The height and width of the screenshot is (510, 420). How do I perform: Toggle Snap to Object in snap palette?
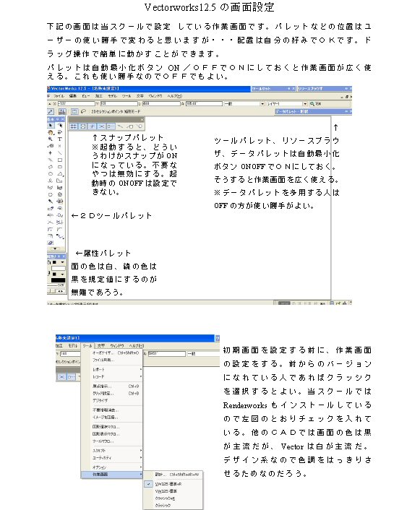pyautogui.click(x=83, y=126)
